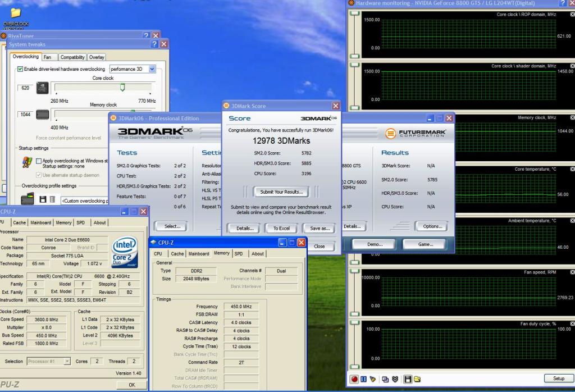The width and height of the screenshot is (575, 392).
Task: Open the Compatibility tab in System tweaks
Action: 72,57
